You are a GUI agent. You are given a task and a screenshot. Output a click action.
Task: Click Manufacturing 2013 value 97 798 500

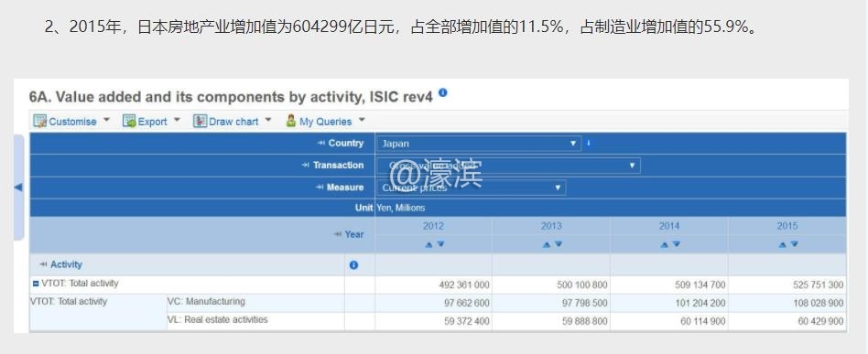(584, 303)
